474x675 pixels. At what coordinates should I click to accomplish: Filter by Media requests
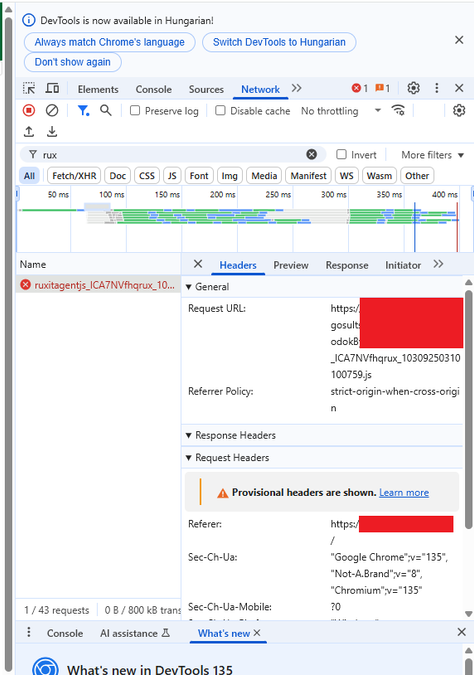[x=264, y=176]
